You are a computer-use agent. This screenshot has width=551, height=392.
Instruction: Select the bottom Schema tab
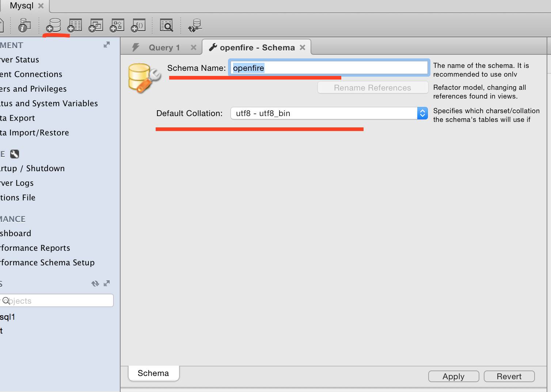(153, 373)
